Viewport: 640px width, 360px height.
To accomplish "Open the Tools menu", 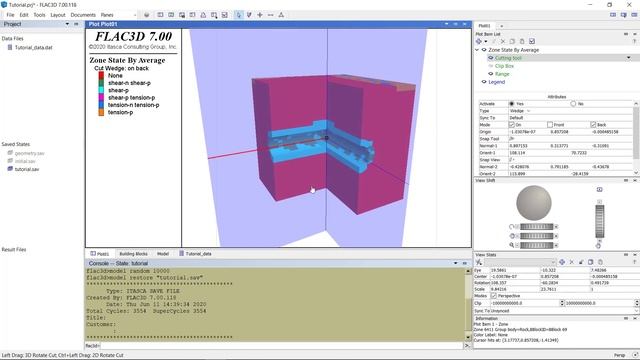I will coord(39,15).
